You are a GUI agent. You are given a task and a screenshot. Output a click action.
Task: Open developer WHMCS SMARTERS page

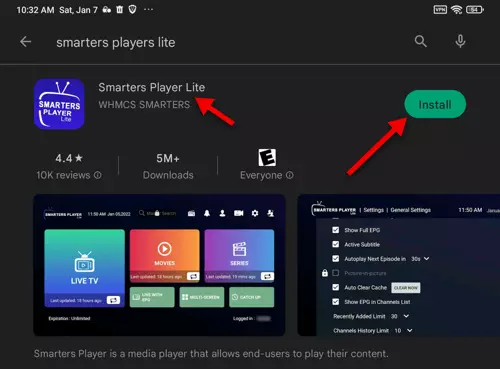click(144, 105)
